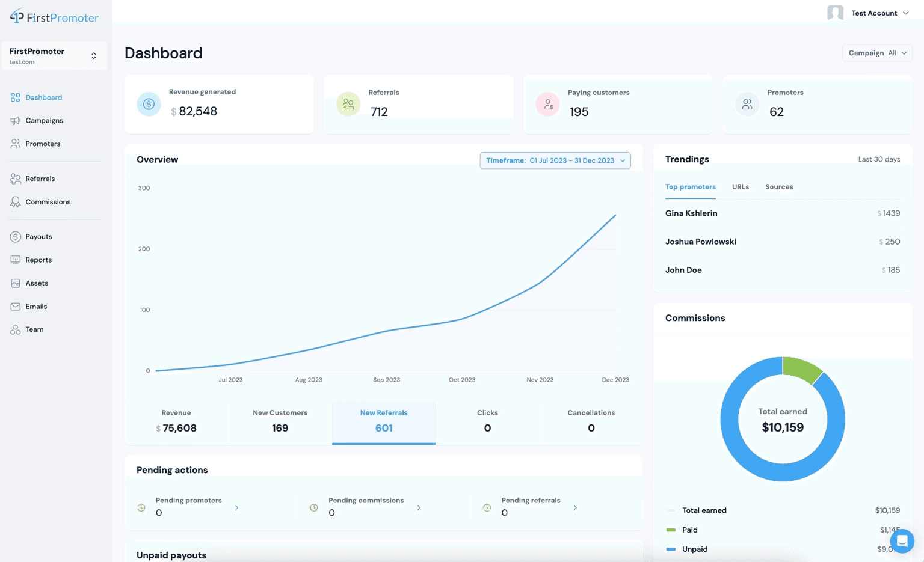
Task: Open Campaigns page from sidebar
Action: (x=45, y=121)
